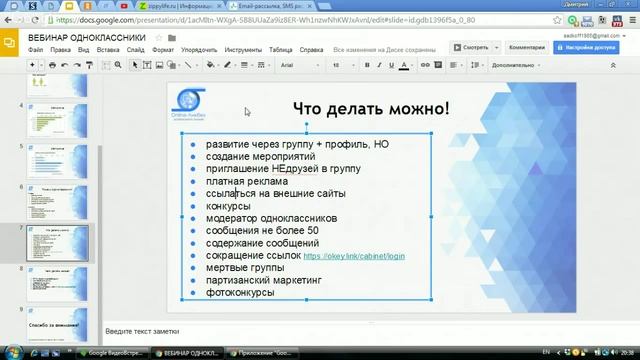Click the Insert image icon

click(159, 65)
